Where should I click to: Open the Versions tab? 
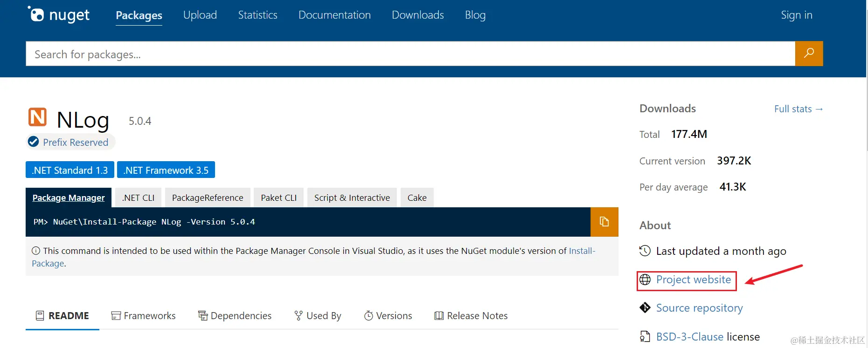coord(388,316)
